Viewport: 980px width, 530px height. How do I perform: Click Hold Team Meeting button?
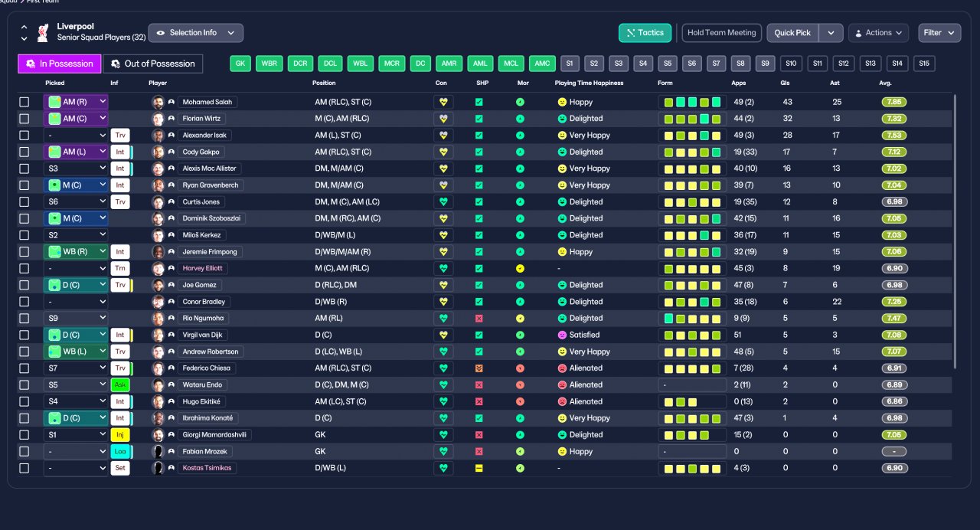(721, 33)
